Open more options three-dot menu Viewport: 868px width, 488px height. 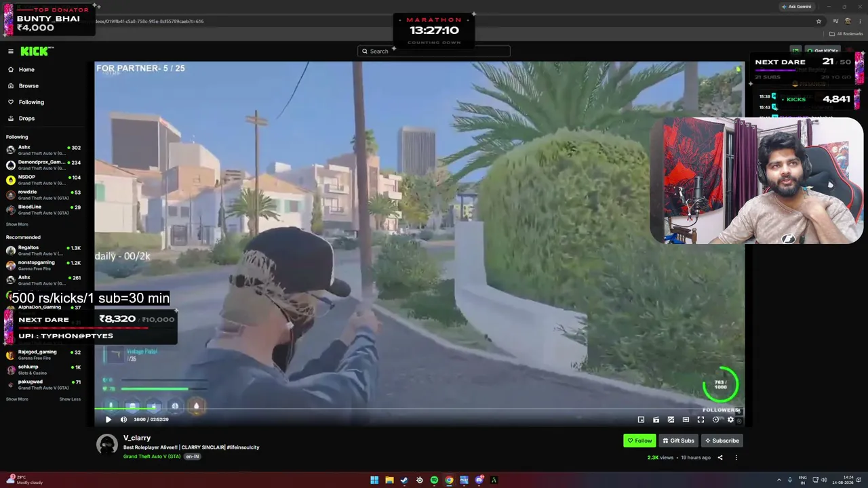pos(736,457)
